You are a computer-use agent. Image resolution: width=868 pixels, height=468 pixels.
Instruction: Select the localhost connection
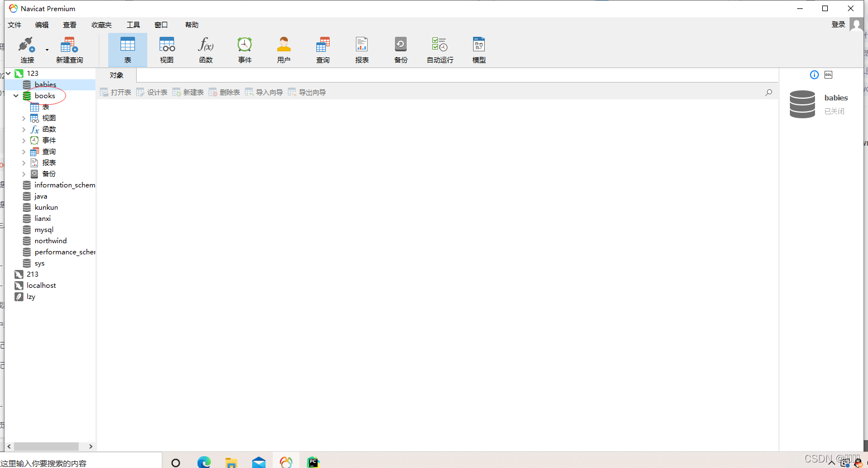coord(41,286)
